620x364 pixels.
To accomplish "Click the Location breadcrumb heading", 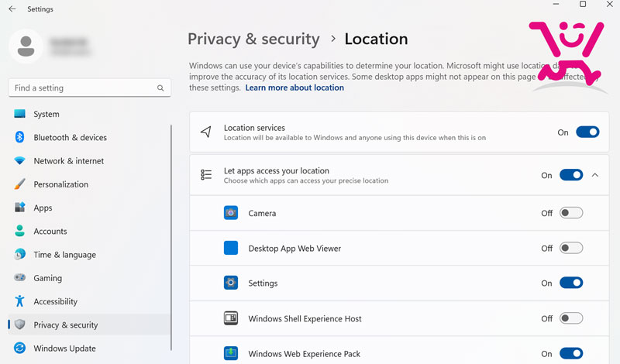I will pyautogui.click(x=376, y=39).
